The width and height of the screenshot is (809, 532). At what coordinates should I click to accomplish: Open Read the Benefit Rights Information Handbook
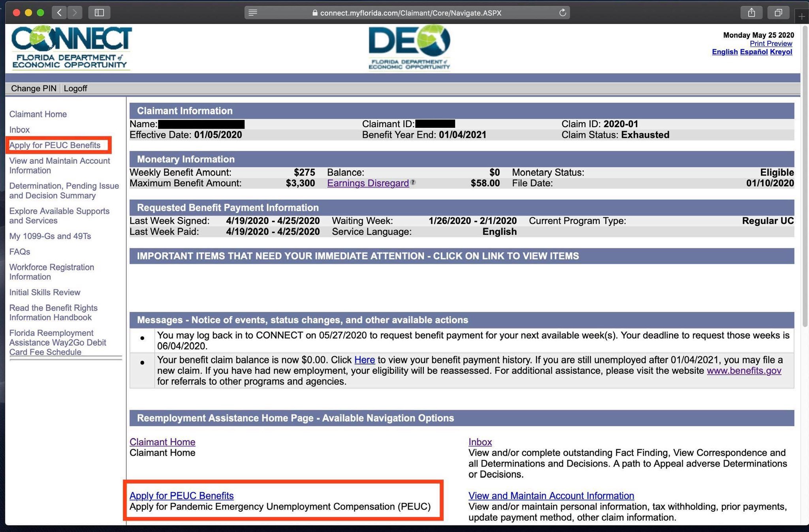53,313
